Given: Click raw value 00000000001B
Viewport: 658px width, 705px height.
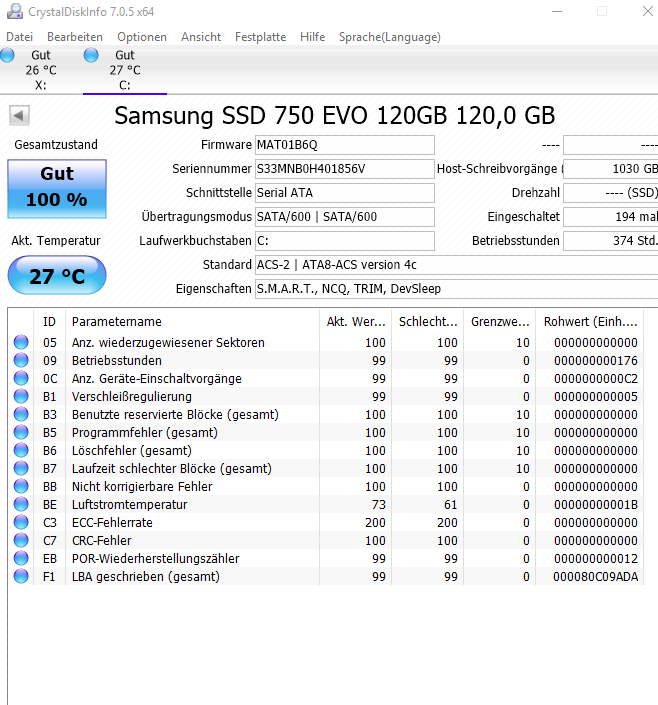Looking at the screenshot, I should click(596, 504).
